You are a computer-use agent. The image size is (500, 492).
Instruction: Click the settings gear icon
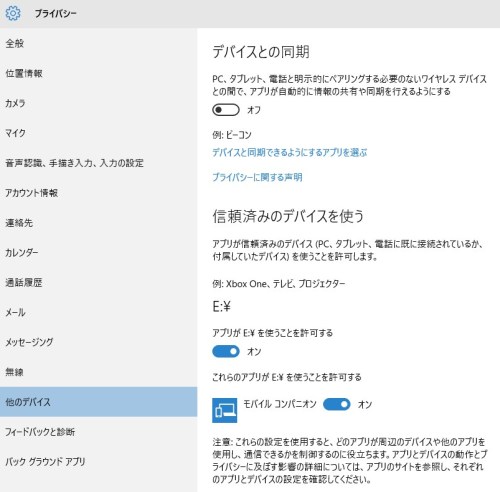point(13,13)
